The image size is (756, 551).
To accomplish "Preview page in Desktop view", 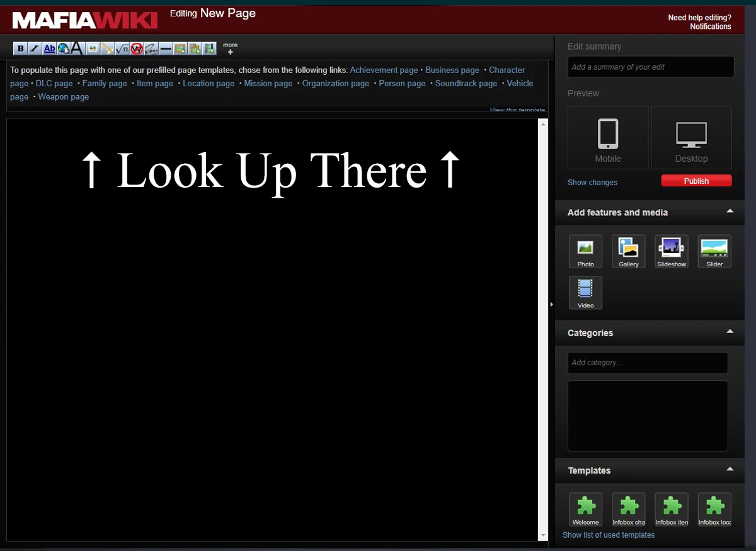I will point(691,137).
